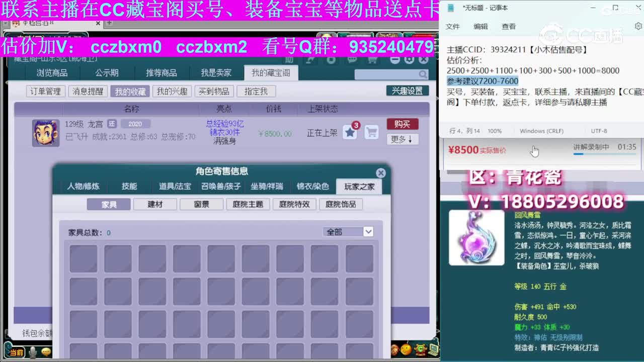Open Notepad 查看 menu

509,26
